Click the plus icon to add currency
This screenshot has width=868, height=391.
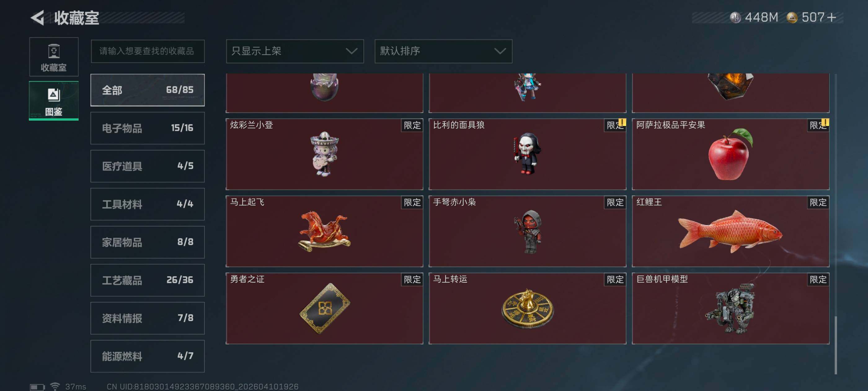pyautogui.click(x=831, y=17)
